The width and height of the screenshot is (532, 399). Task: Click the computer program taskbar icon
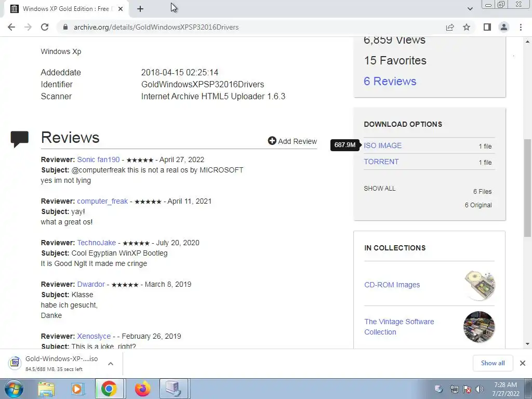(x=174, y=389)
